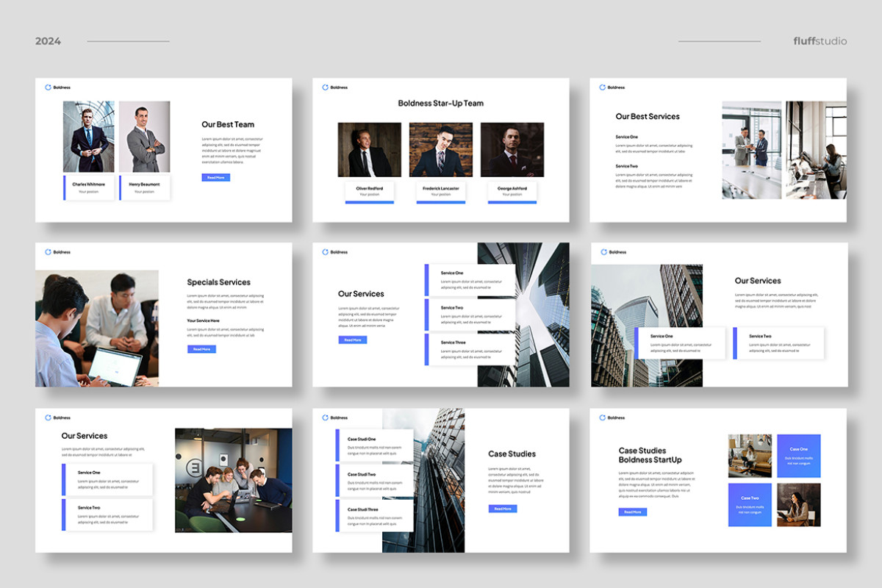Click Charles Whitmore's portrait photo
The height and width of the screenshot is (588, 882).
tap(87, 135)
